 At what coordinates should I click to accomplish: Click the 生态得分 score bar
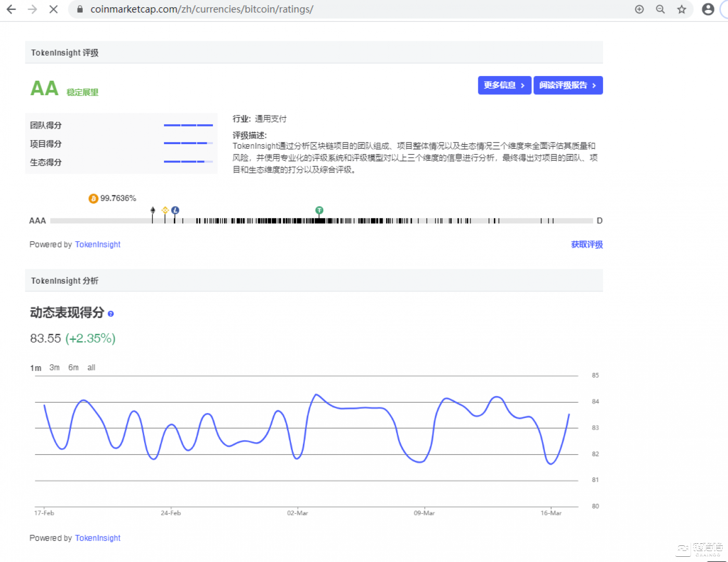(188, 162)
